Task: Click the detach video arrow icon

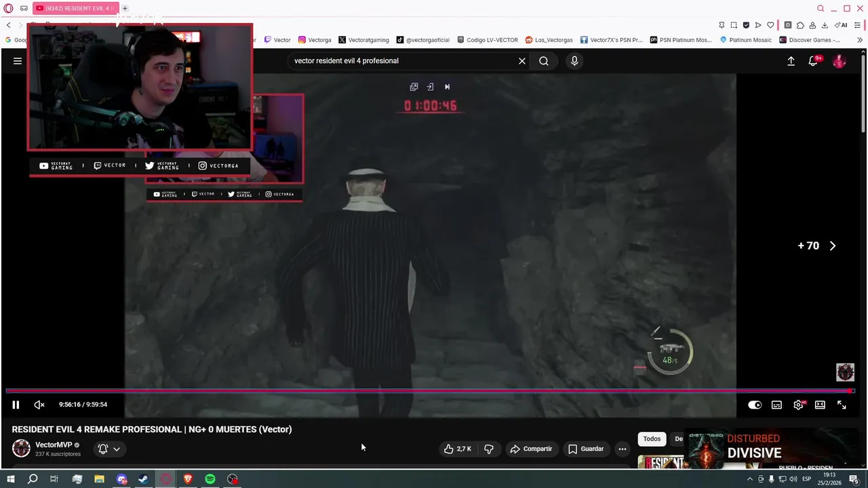Action: [430, 87]
